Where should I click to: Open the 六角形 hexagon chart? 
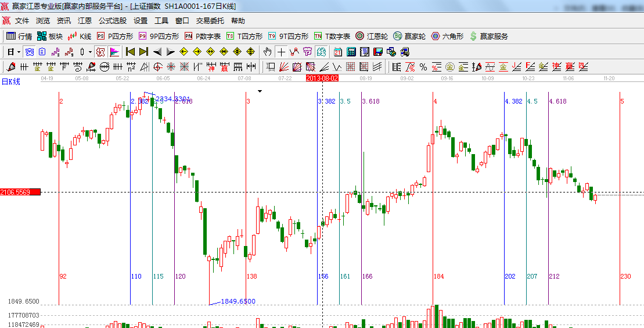[x=447, y=36]
